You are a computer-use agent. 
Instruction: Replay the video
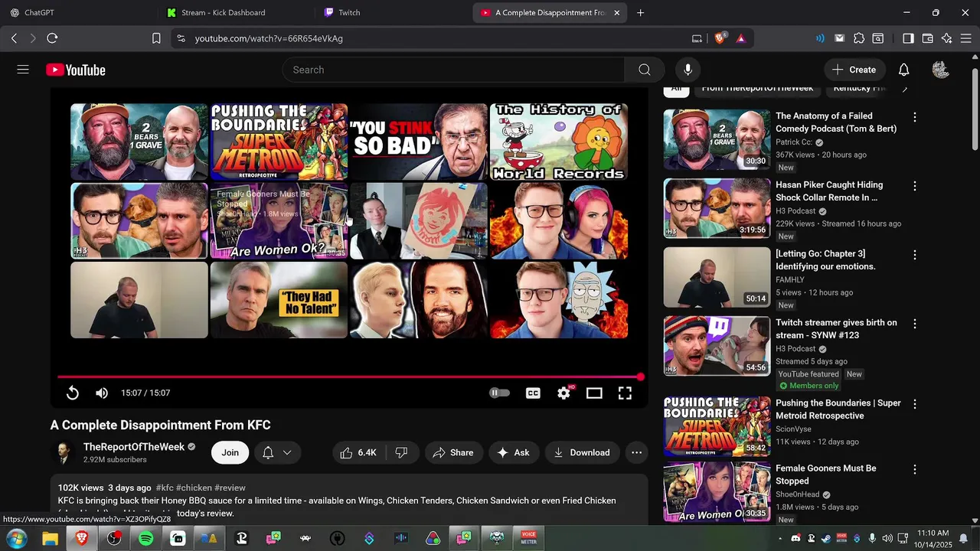73,393
